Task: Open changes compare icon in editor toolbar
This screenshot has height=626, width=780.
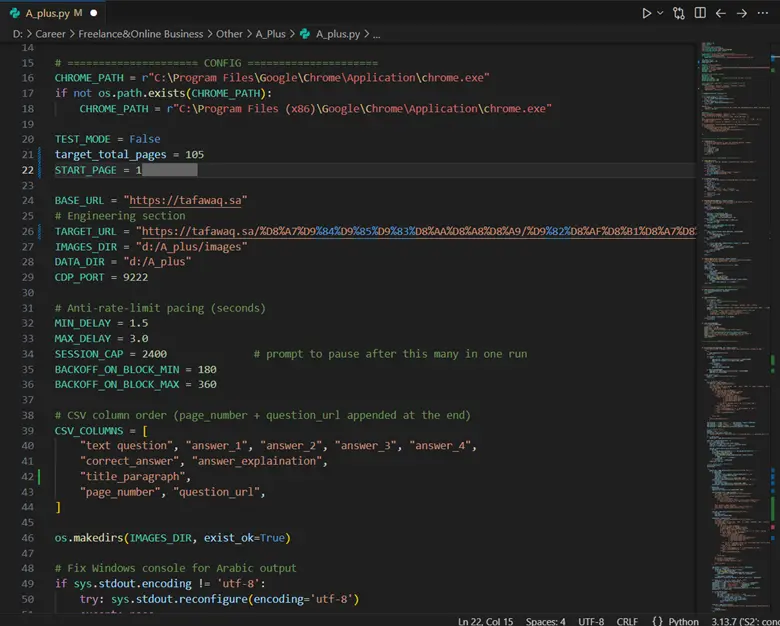Action: point(679,13)
